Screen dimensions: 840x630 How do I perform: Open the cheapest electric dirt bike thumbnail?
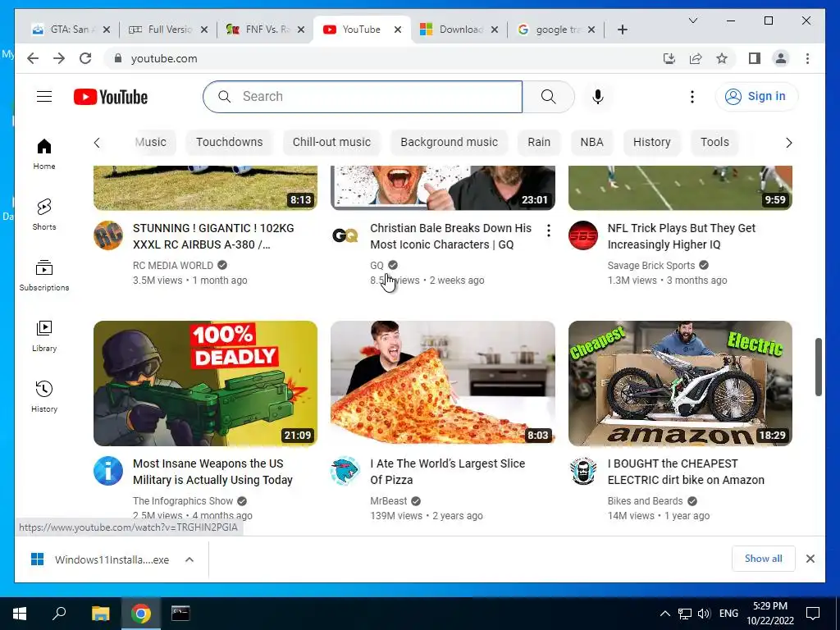point(680,384)
